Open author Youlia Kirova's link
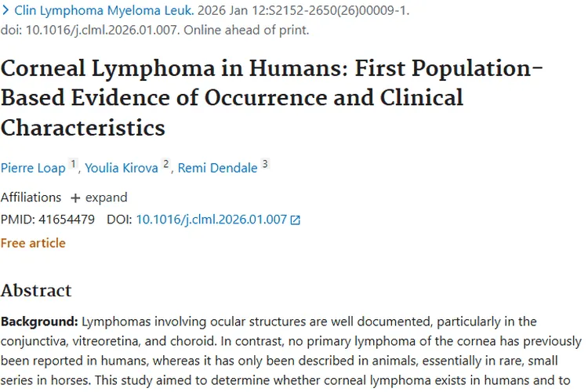588x392 pixels. pos(123,168)
